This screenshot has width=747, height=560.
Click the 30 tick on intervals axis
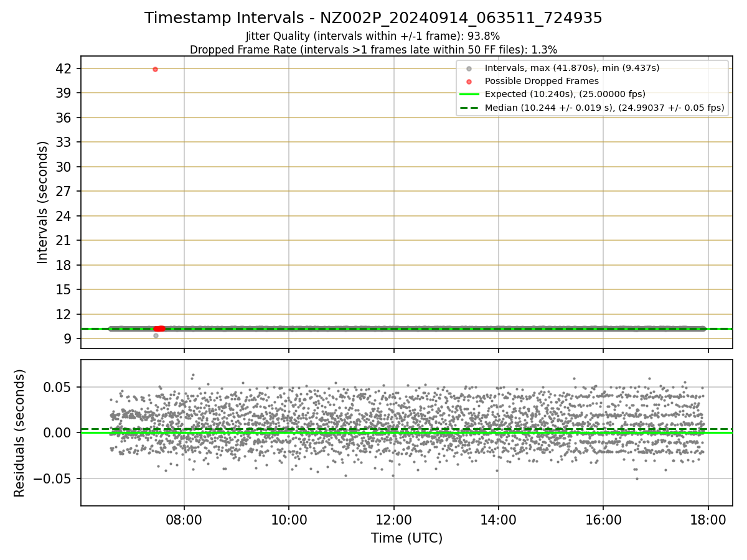pyautogui.click(x=65, y=167)
